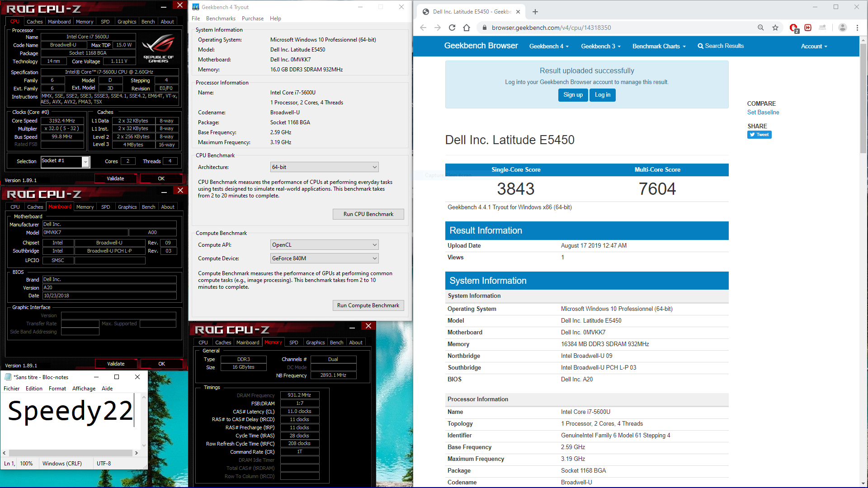The image size is (868, 488).
Task: Click in Notepad text area Speedy22
Action: click(x=70, y=411)
